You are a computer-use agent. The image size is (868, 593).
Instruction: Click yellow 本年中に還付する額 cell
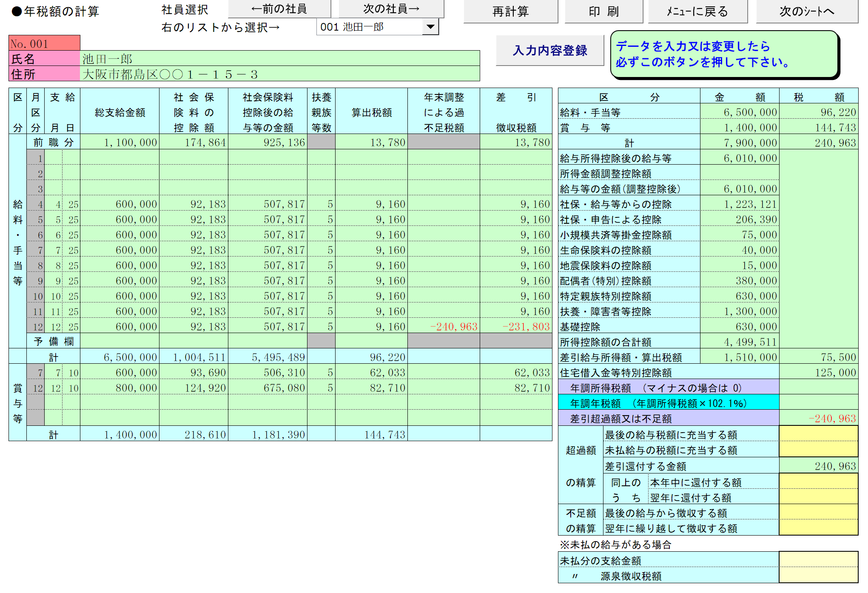pyautogui.click(x=818, y=482)
